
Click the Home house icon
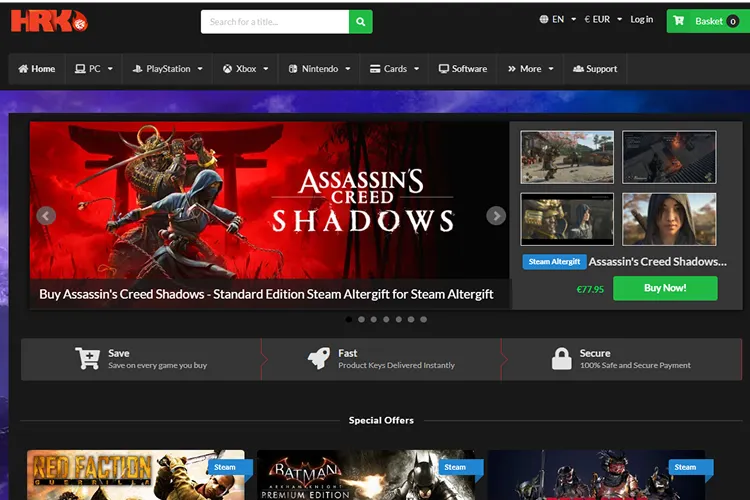coord(23,69)
